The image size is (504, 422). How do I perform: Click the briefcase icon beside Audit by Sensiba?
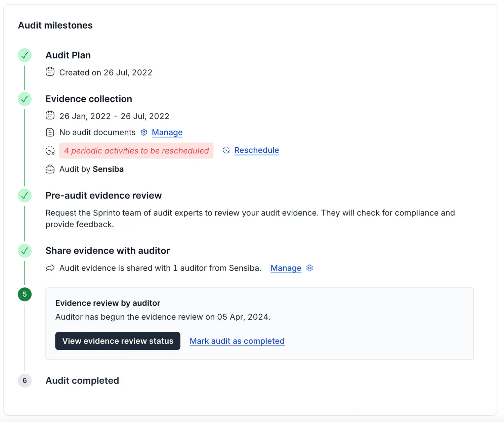(50, 169)
